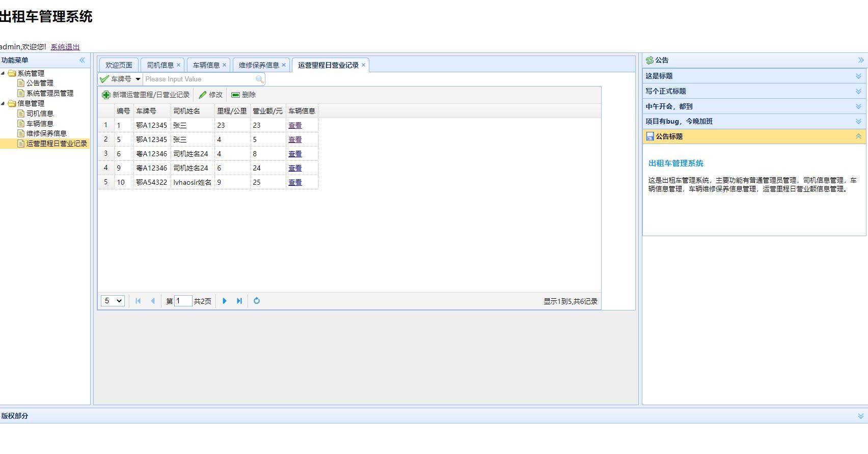The width and height of the screenshot is (868, 454).
Task: Jump to last page arrow
Action: pyautogui.click(x=239, y=301)
